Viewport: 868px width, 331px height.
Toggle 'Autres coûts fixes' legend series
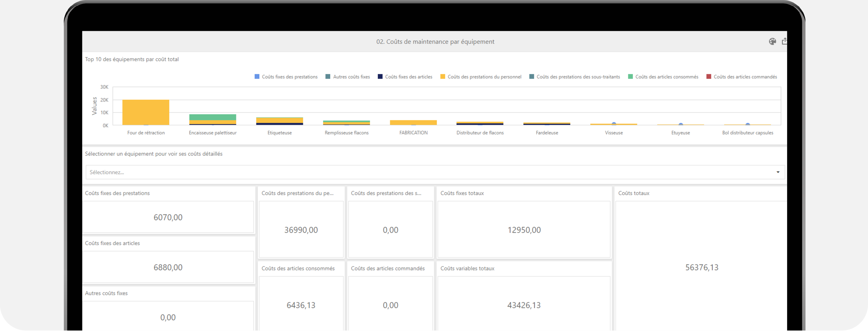328,77
